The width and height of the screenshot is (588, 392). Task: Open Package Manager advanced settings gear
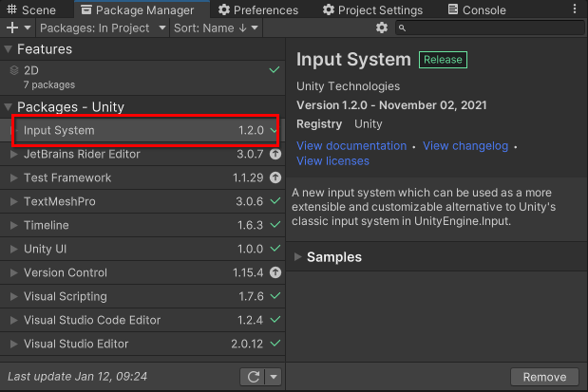click(382, 28)
